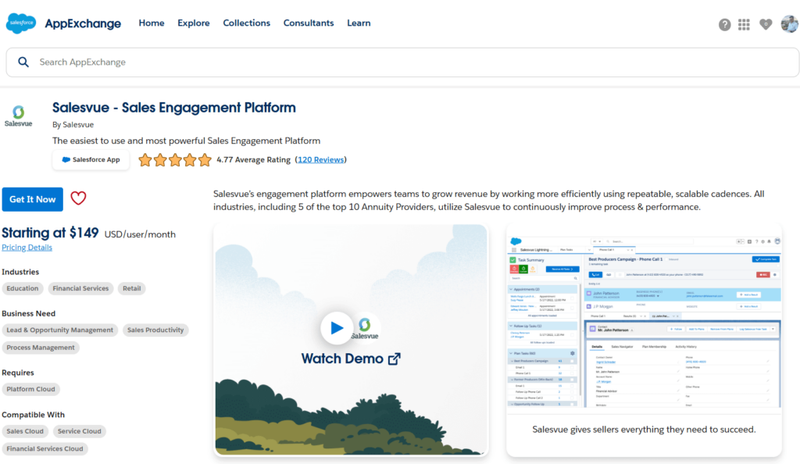Open the Learn menu
The width and height of the screenshot is (800, 464).
[359, 23]
